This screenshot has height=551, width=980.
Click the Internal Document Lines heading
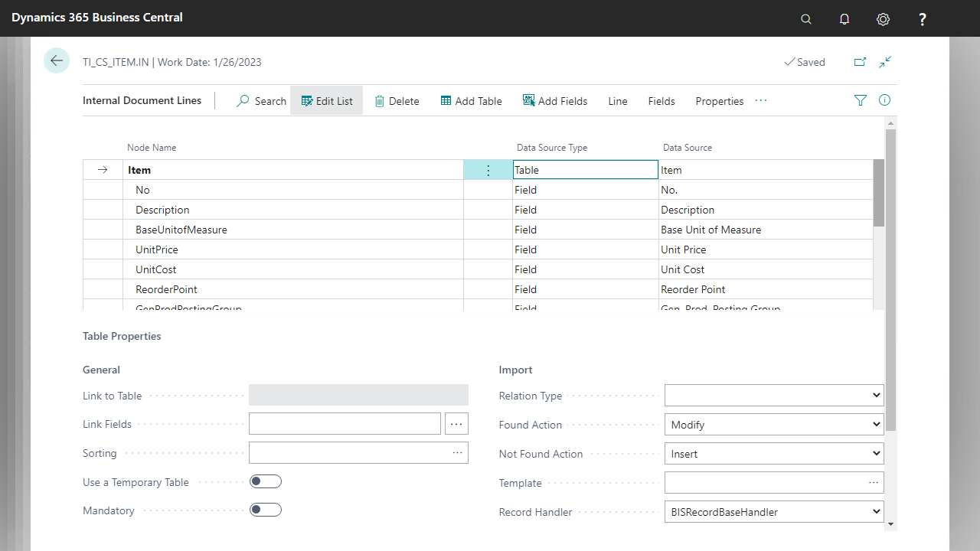click(x=142, y=100)
